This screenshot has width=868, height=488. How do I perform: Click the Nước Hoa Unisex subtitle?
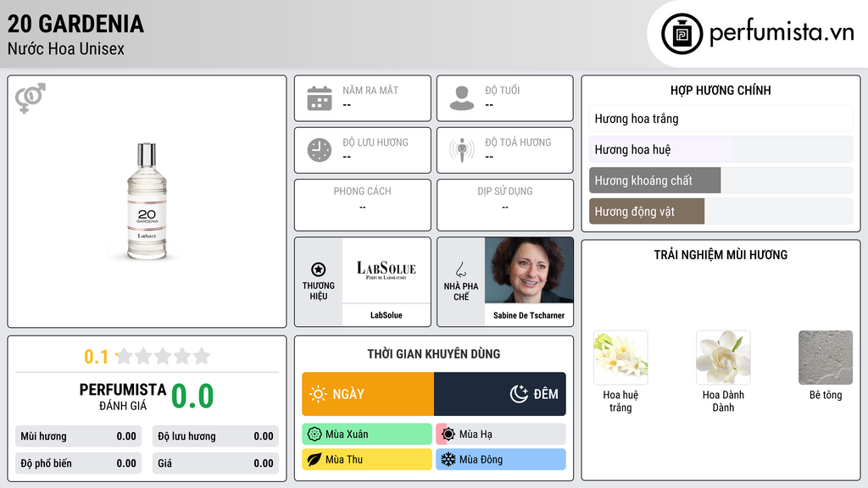pos(66,48)
